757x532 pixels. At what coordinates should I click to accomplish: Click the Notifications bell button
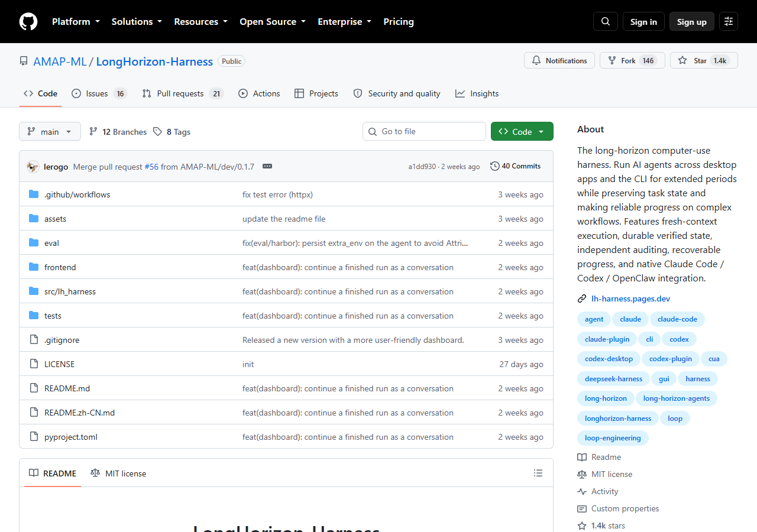tap(559, 60)
